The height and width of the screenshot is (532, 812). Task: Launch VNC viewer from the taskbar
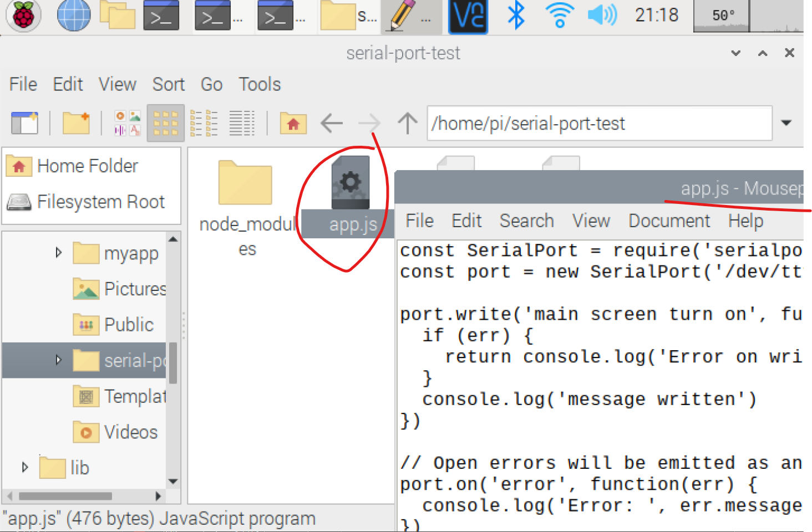tap(468, 16)
